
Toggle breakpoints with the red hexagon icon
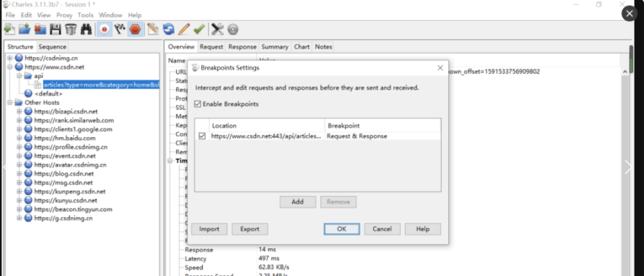(x=135, y=30)
